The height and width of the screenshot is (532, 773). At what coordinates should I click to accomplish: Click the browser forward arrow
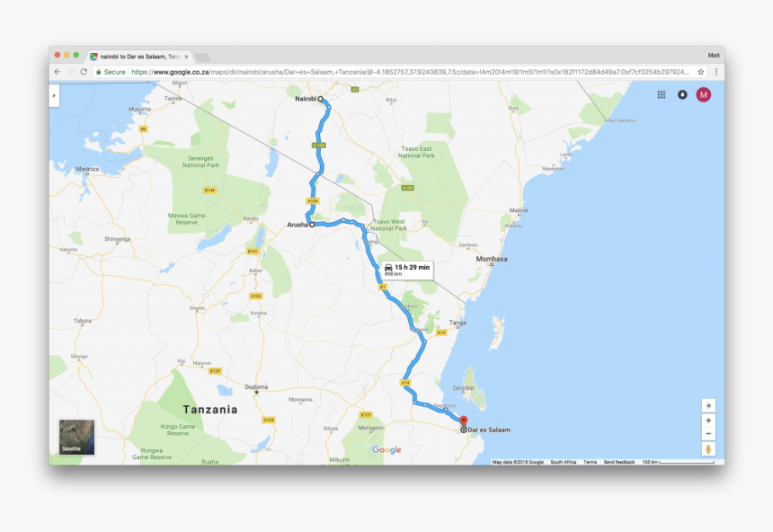pos(70,72)
